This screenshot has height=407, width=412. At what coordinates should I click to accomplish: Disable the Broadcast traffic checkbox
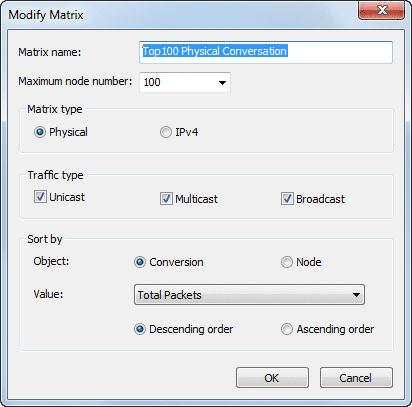[287, 199]
